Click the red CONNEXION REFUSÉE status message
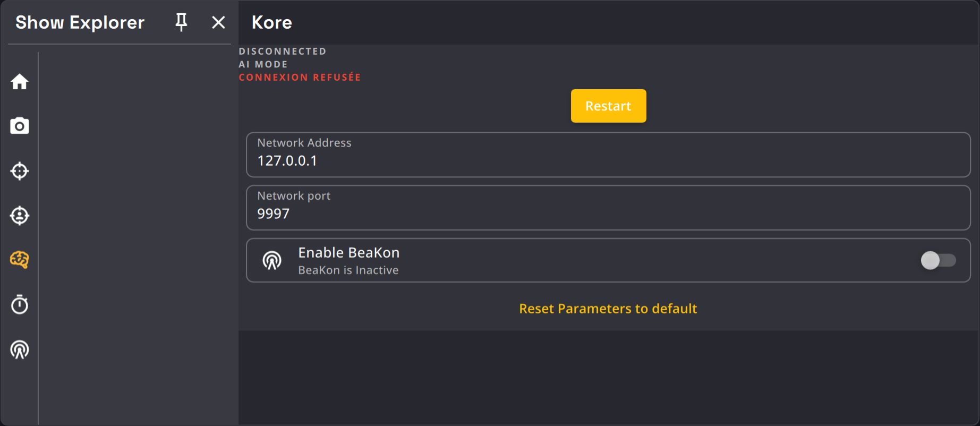 tap(300, 78)
